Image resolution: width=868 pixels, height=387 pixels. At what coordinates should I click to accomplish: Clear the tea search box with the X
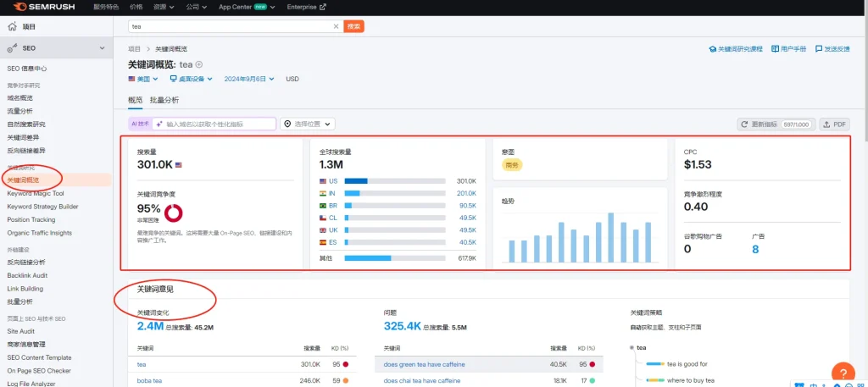[336, 26]
